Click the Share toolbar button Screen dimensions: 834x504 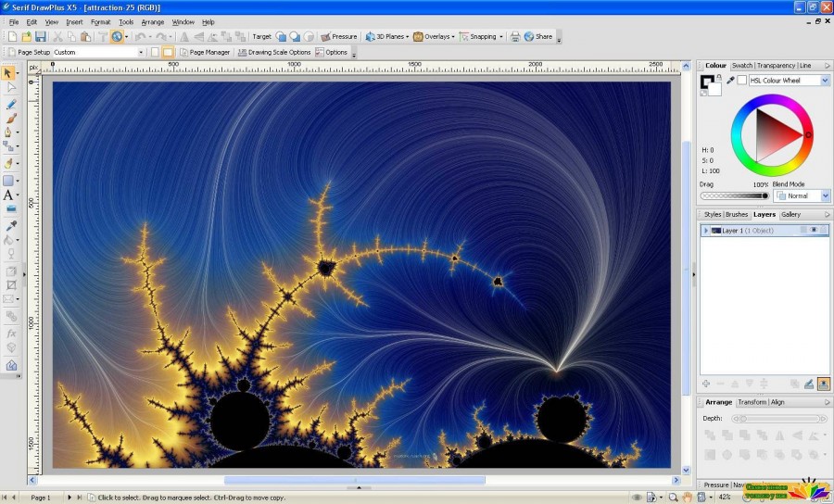click(x=538, y=37)
